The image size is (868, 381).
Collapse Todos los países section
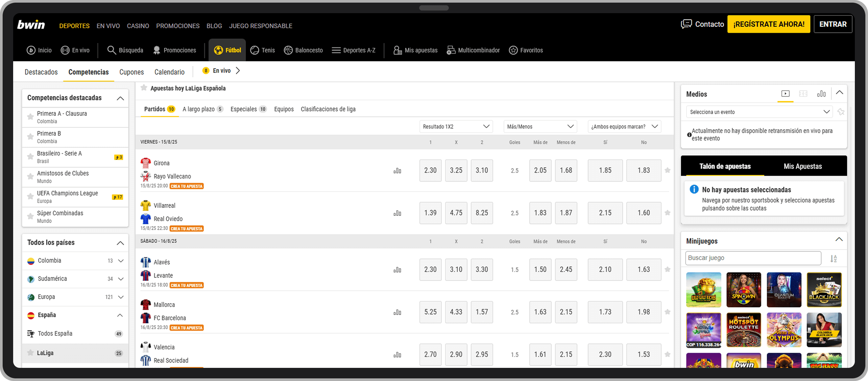120,243
